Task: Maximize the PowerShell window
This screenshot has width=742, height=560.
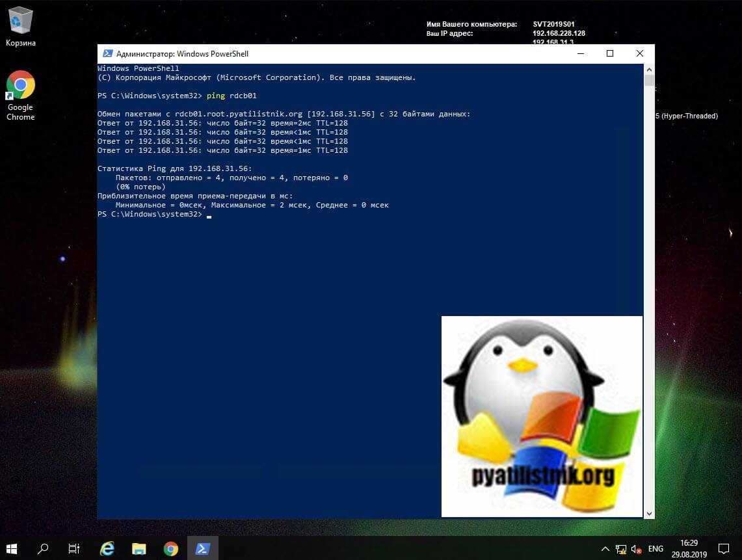Action: tap(610, 53)
